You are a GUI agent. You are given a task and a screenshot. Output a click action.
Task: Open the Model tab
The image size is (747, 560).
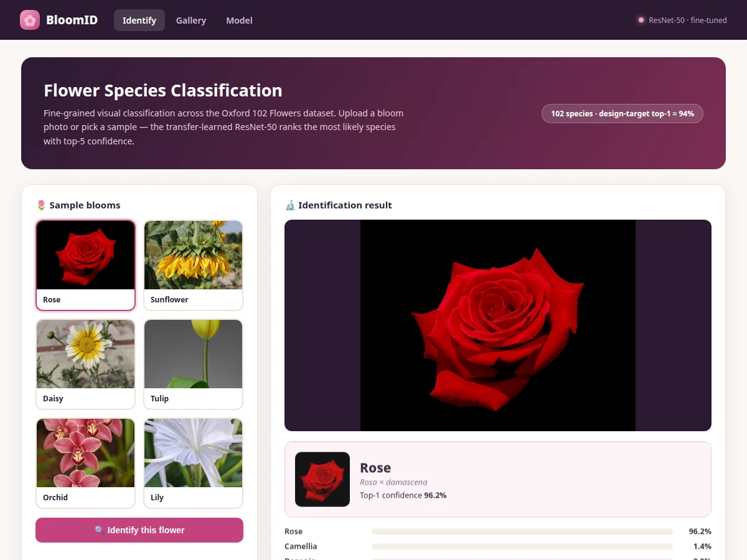click(239, 20)
